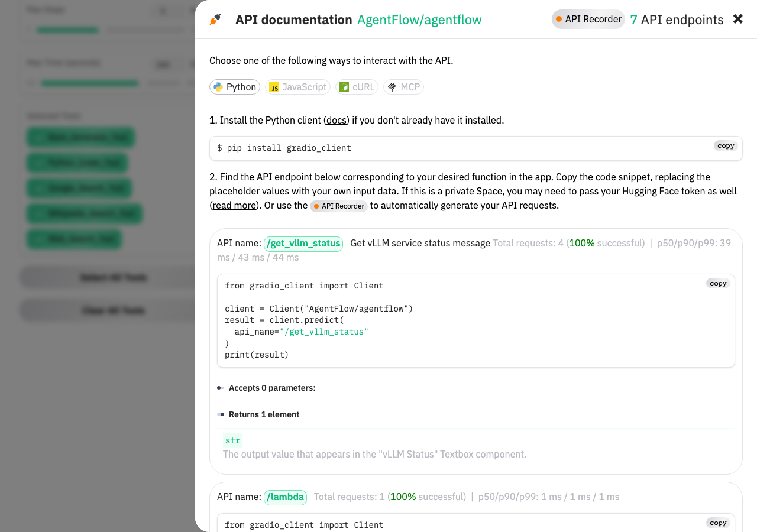Click the api_name="/get_vllm_status" code line

(x=302, y=332)
